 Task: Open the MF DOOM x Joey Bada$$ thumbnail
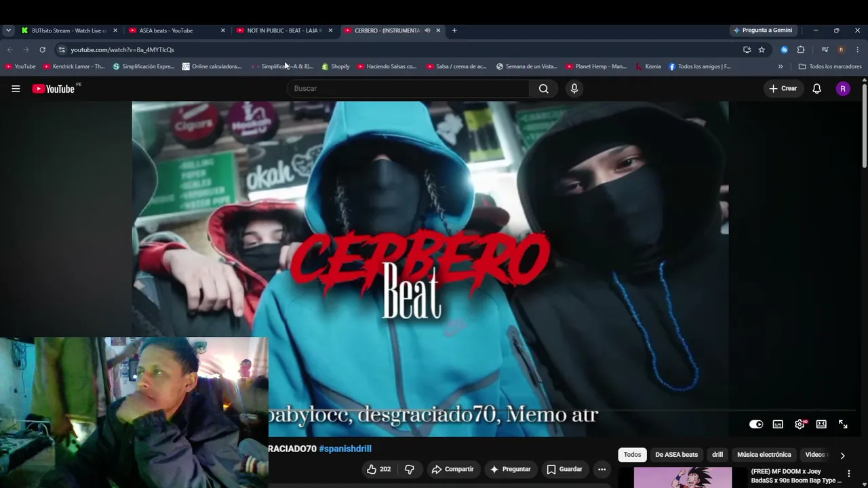[x=683, y=478]
